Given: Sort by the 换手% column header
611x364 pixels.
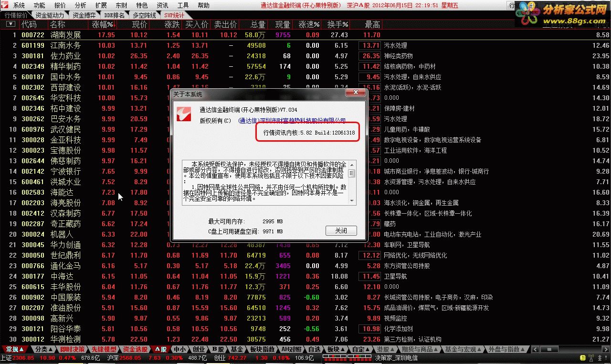Looking at the screenshot, I should (x=337, y=24).
